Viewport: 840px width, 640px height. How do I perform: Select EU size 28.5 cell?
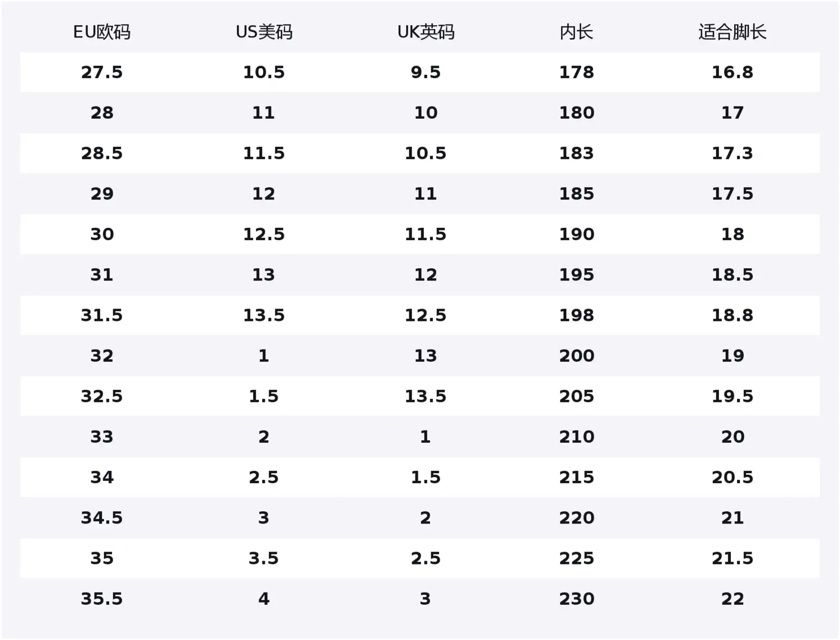pyautogui.click(x=102, y=153)
